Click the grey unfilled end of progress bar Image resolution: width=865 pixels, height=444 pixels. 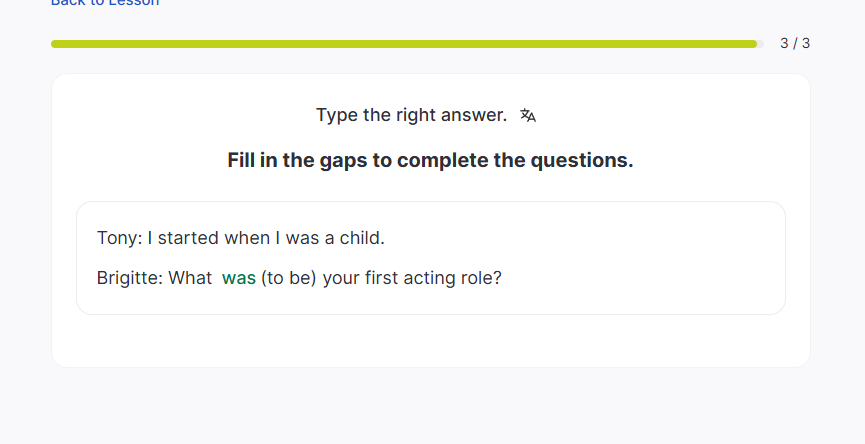pyautogui.click(x=760, y=44)
